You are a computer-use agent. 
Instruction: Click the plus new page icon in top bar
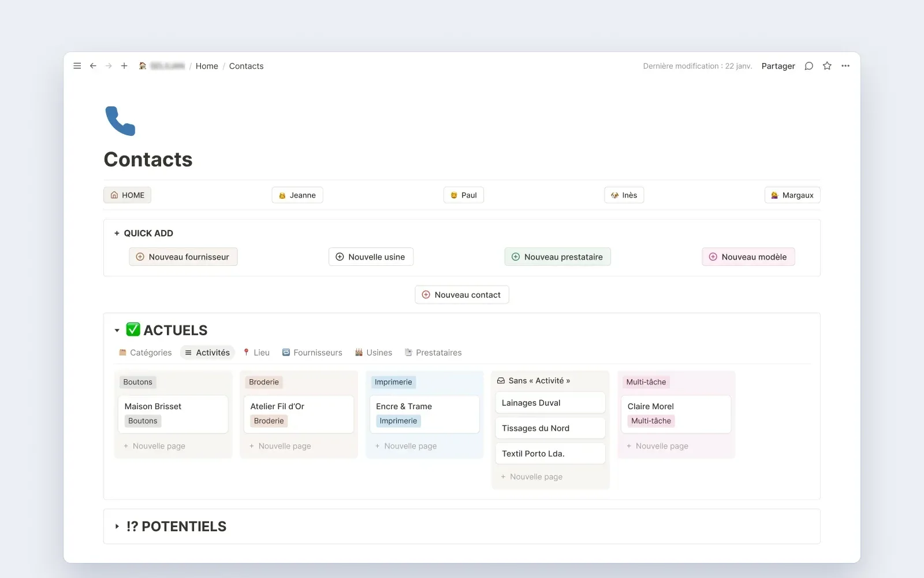click(124, 66)
